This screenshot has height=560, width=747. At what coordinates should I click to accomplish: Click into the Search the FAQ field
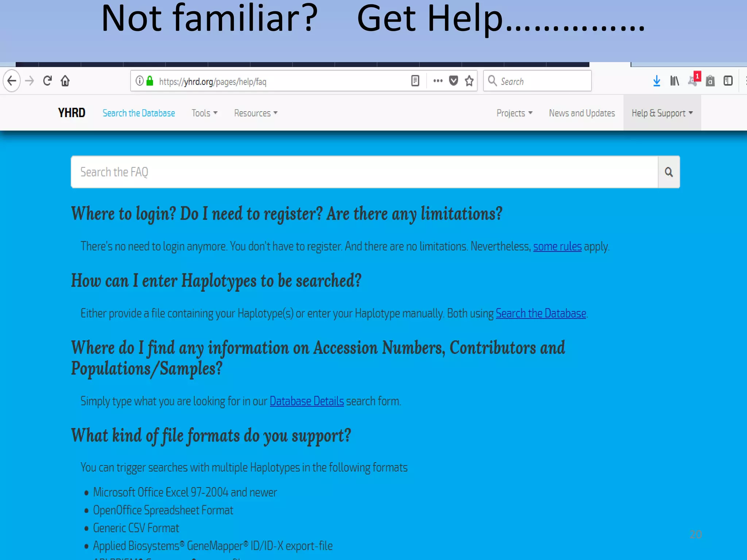[x=364, y=172]
